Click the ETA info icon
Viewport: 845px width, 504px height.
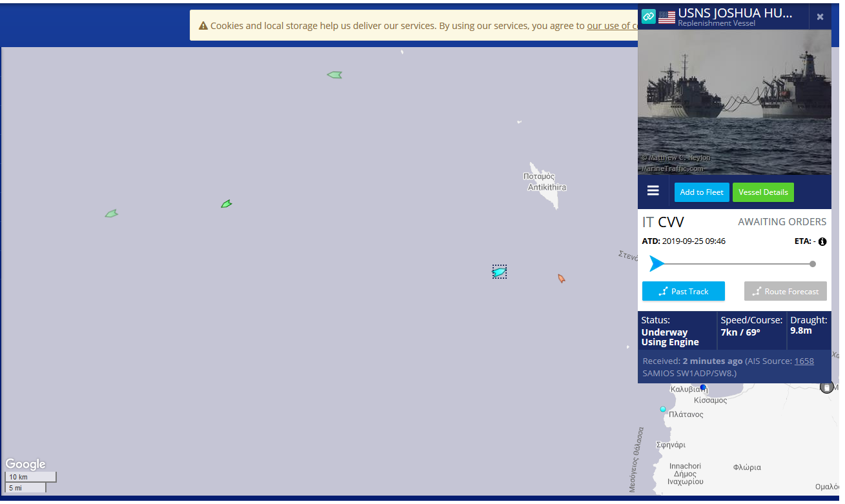[822, 242]
